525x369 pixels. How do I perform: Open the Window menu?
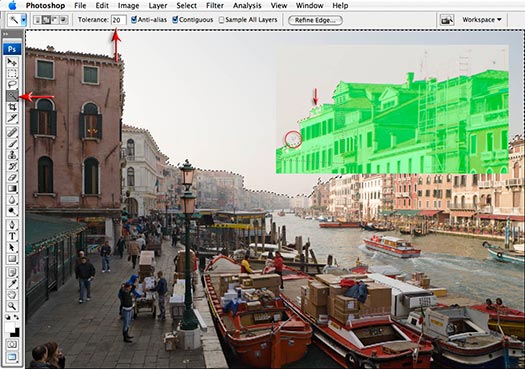(309, 5)
